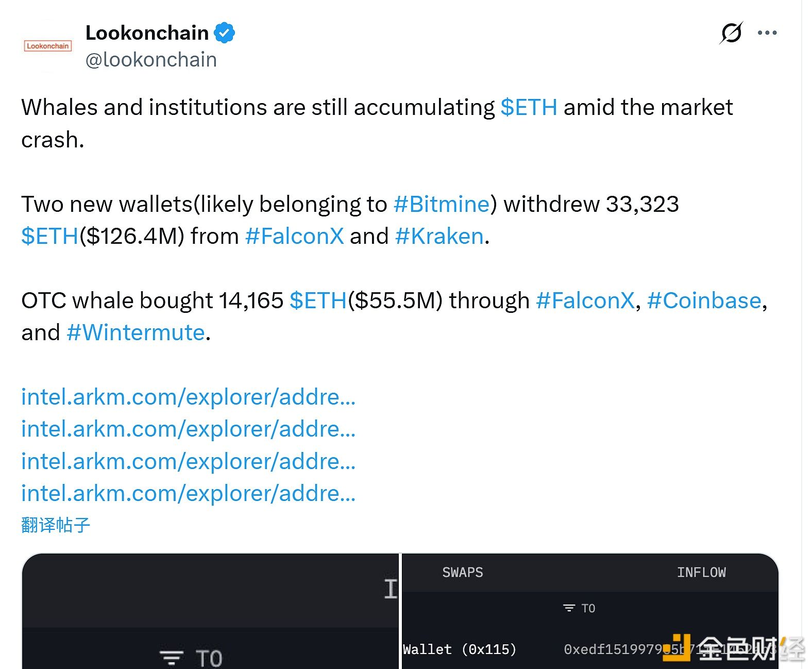
Task: Open the first intel.arkm.com explorer link
Action: pyautogui.click(x=188, y=397)
